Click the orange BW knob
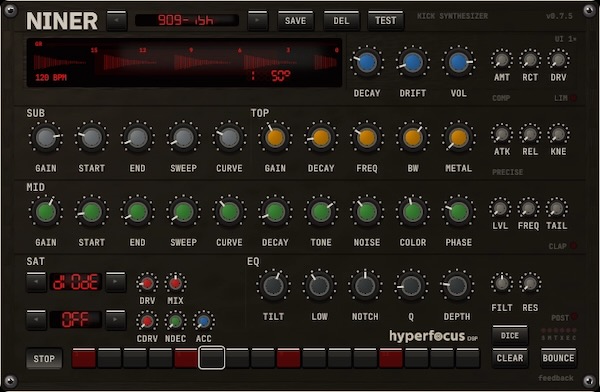Viewport: 600px width, 392px height. point(412,137)
